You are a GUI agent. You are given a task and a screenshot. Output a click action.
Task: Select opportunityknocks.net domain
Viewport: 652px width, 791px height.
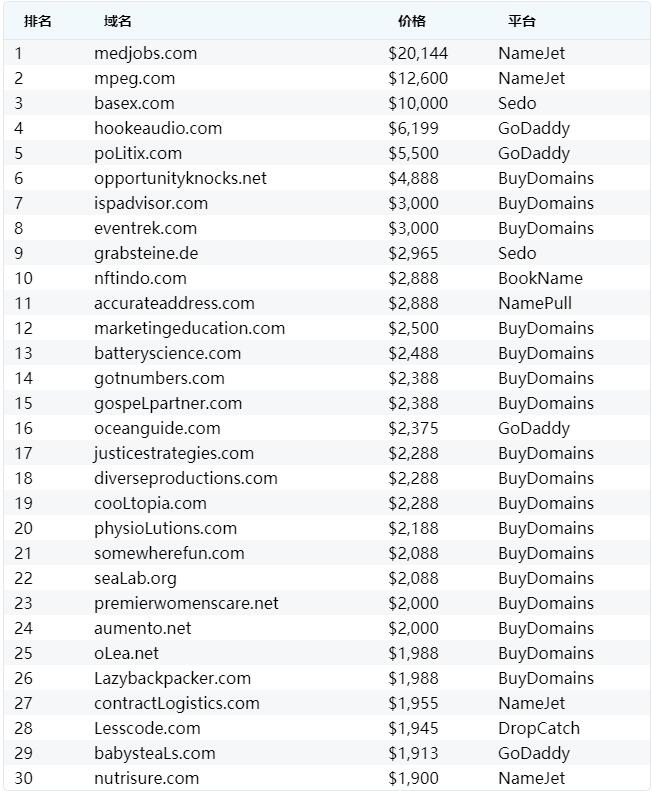(x=180, y=178)
